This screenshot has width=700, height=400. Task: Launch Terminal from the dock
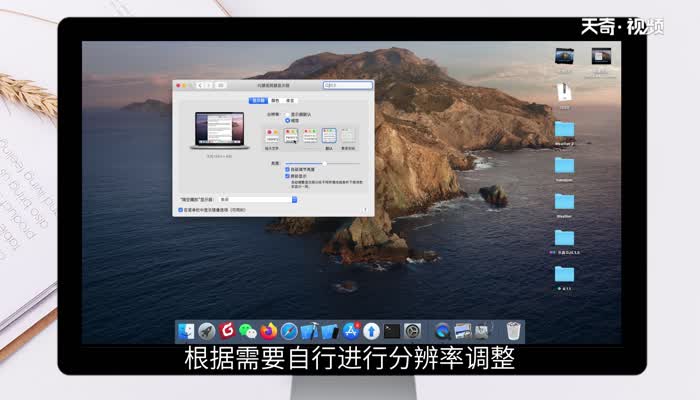[x=392, y=330]
